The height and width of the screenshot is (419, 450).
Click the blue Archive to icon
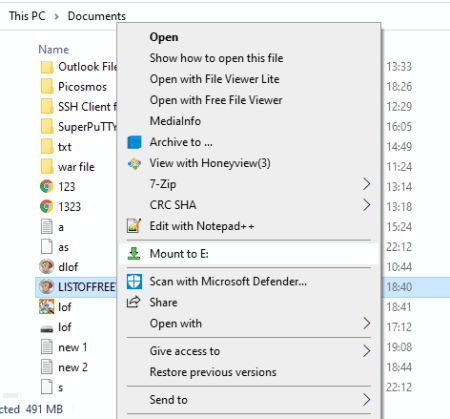click(134, 142)
